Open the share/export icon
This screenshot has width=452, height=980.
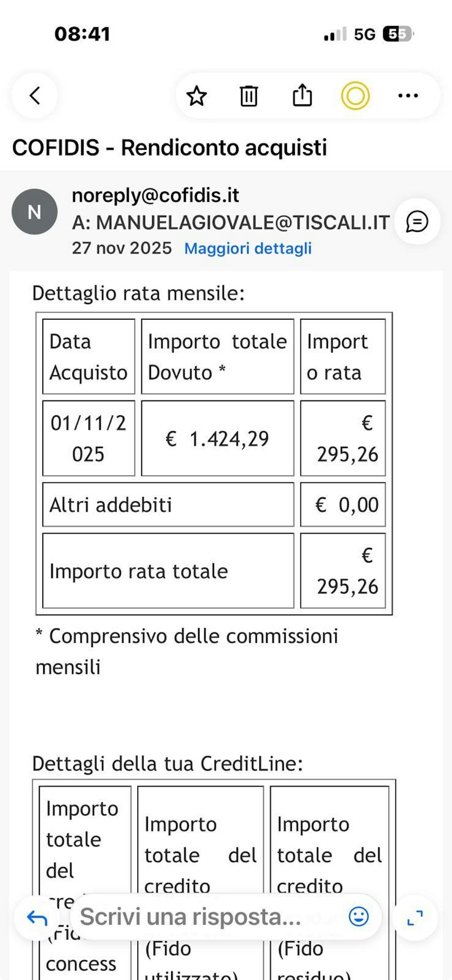point(302,95)
